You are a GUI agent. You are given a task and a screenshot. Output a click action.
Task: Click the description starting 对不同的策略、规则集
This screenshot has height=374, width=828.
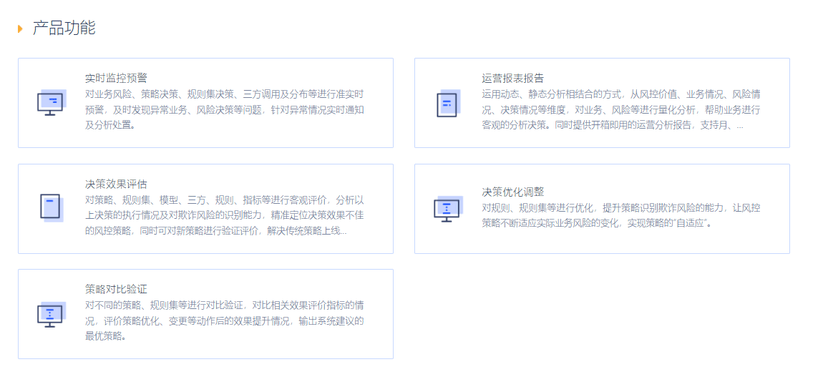click(224, 321)
